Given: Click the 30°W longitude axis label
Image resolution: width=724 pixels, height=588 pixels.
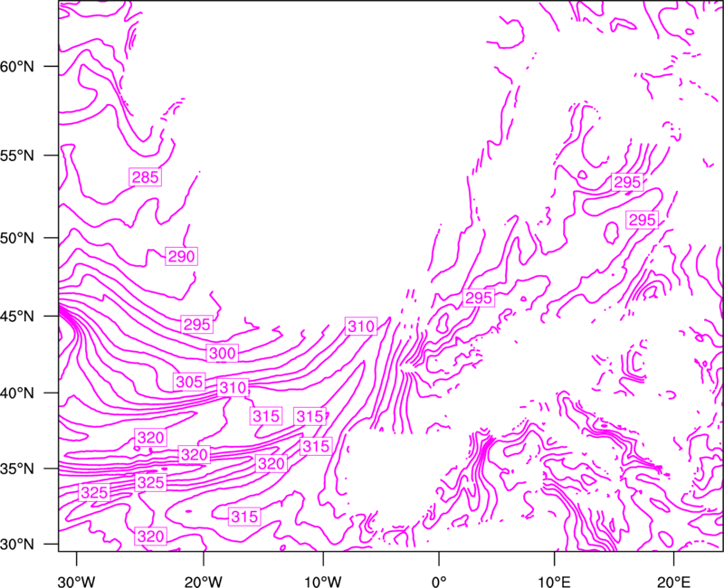Looking at the screenshot, I should [x=77, y=582].
